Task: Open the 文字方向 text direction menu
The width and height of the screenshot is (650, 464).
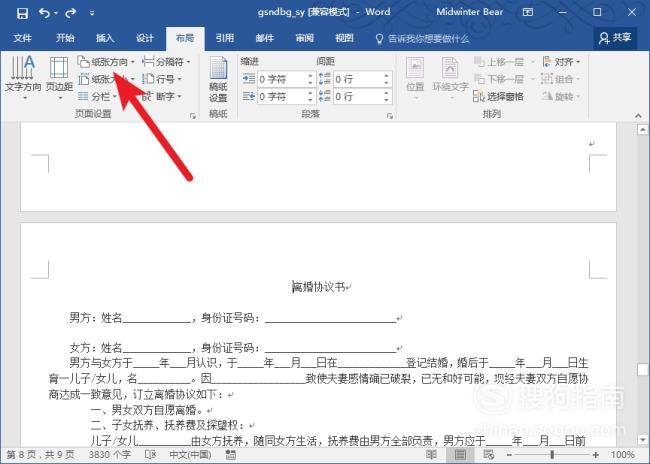Action: coord(23,78)
